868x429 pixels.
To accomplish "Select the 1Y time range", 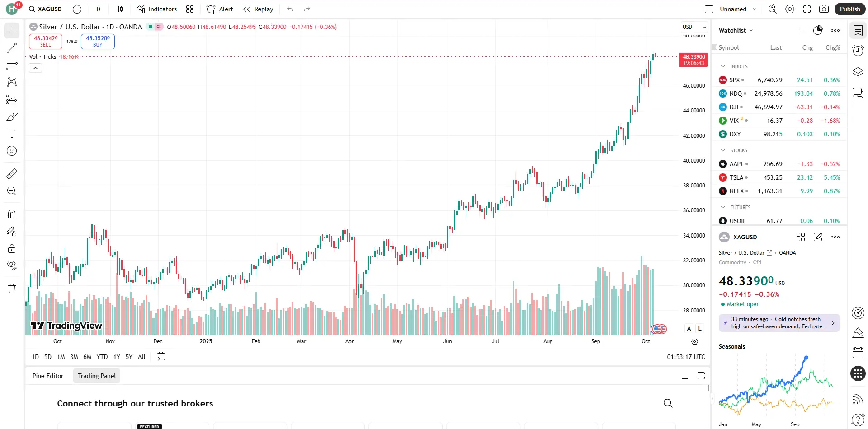I will coord(117,357).
